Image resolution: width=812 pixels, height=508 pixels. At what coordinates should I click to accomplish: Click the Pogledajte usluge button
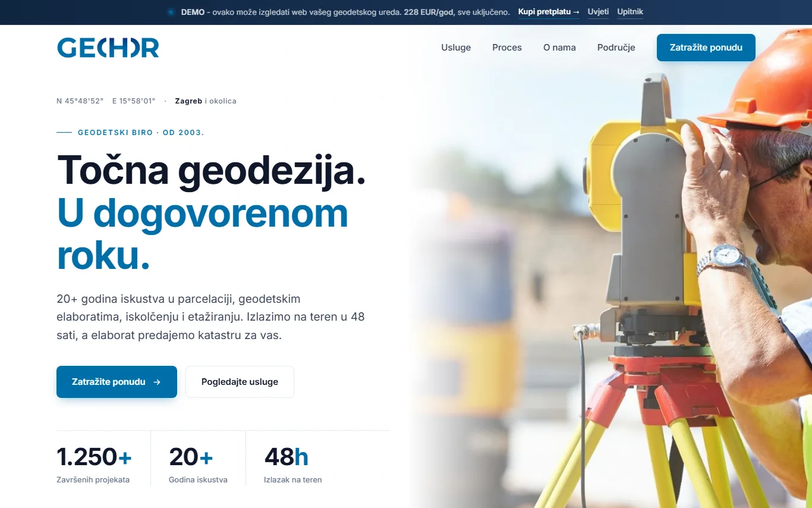(x=240, y=382)
